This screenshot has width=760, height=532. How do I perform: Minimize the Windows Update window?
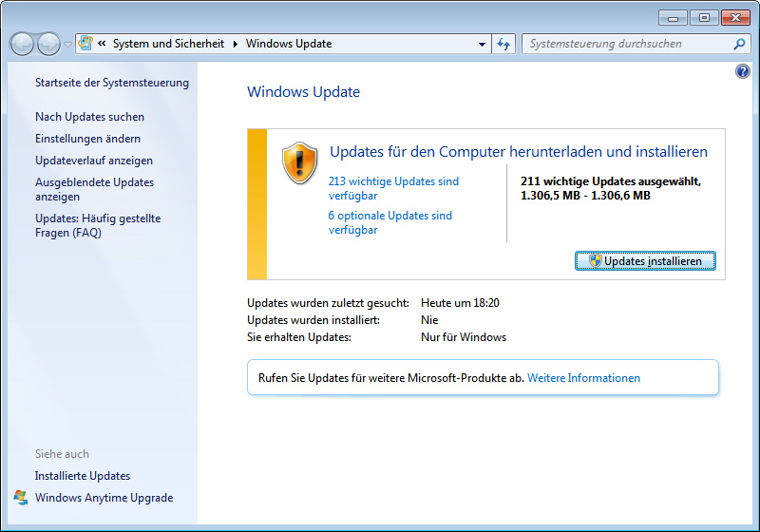[673, 18]
